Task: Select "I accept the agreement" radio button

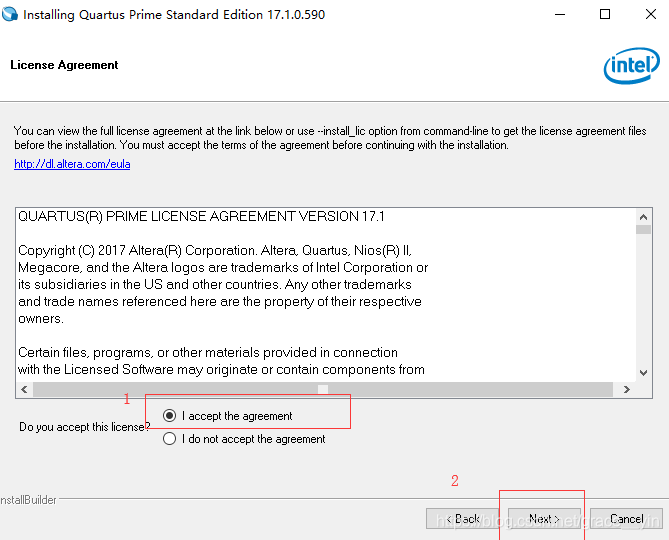Action: click(169, 415)
